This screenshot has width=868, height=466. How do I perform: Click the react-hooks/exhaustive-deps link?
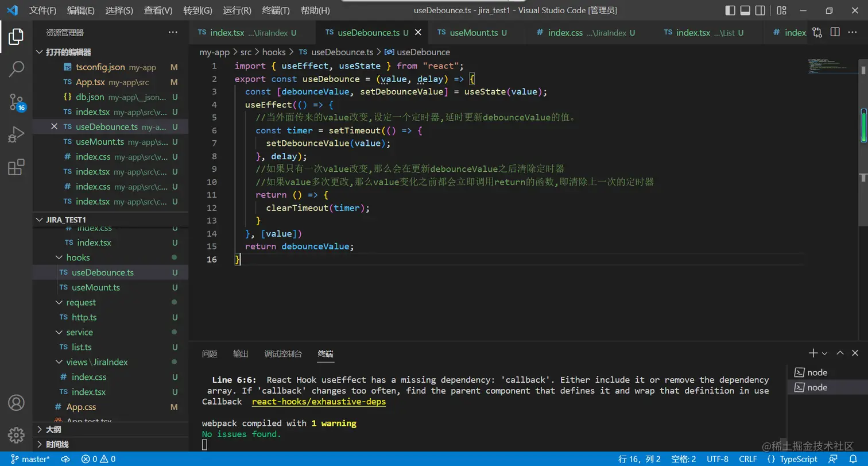pyautogui.click(x=319, y=402)
